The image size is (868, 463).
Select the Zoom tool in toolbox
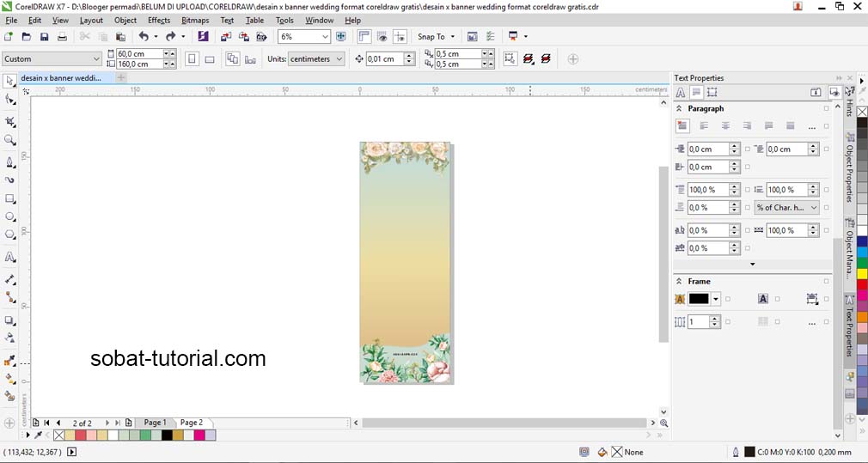9,140
